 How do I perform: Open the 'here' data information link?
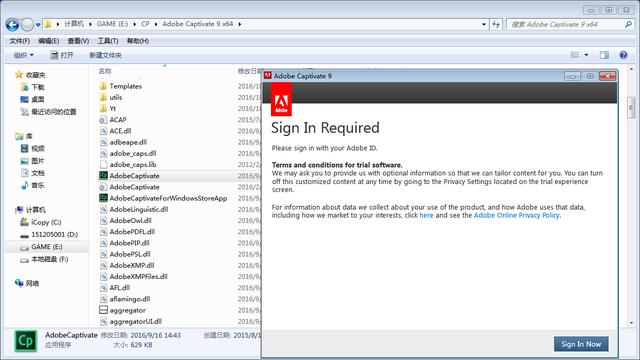pyautogui.click(x=426, y=215)
